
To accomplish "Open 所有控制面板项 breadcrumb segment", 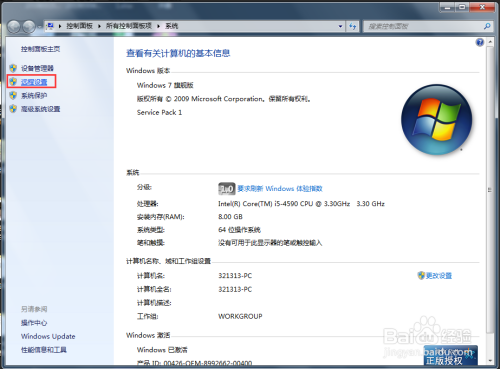I will coord(129,26).
